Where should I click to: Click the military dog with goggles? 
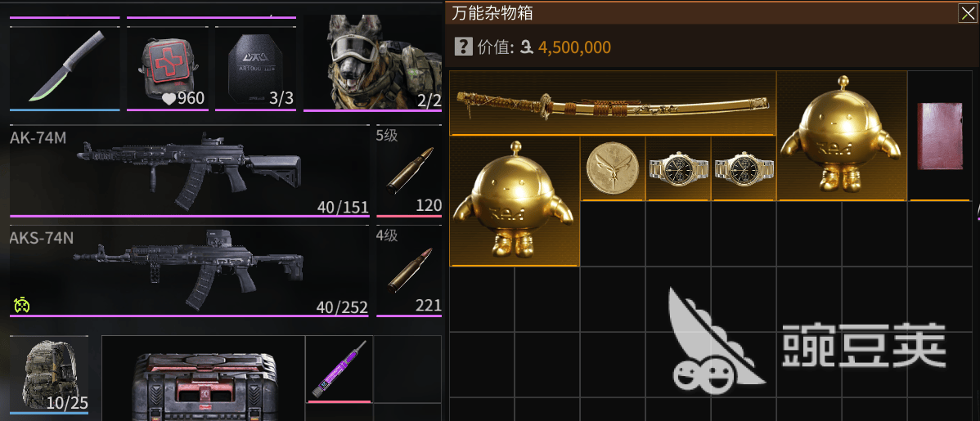tap(372, 62)
